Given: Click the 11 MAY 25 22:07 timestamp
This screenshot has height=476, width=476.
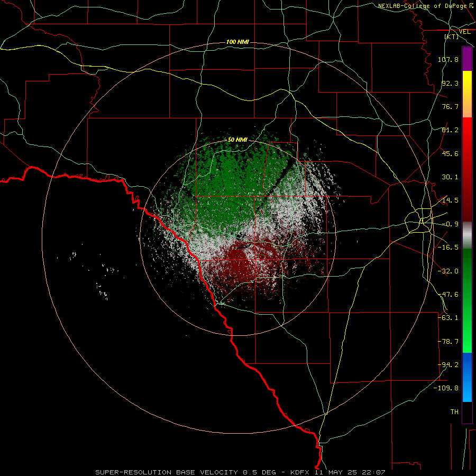Looking at the screenshot, I should coord(350,472).
